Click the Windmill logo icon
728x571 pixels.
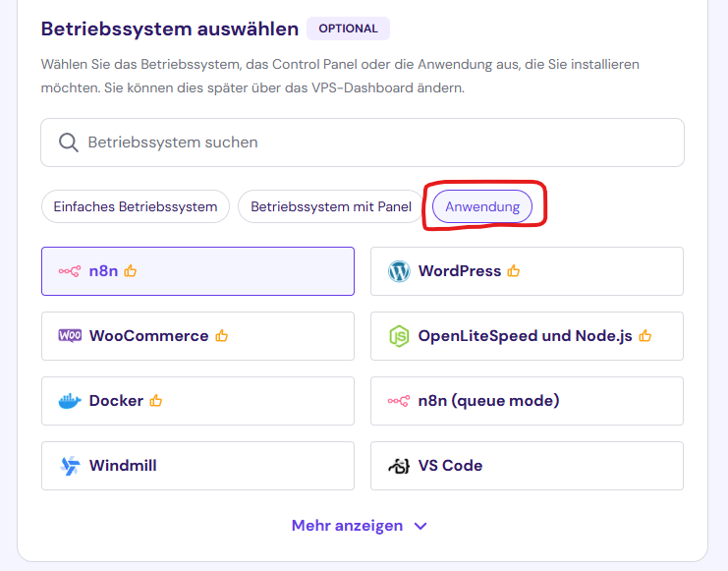(x=70, y=466)
